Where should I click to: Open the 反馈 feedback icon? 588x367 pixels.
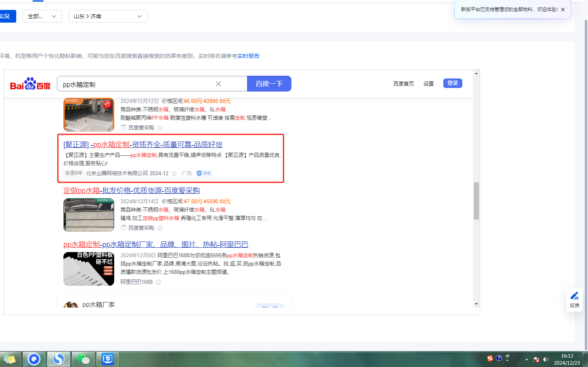(x=575, y=300)
